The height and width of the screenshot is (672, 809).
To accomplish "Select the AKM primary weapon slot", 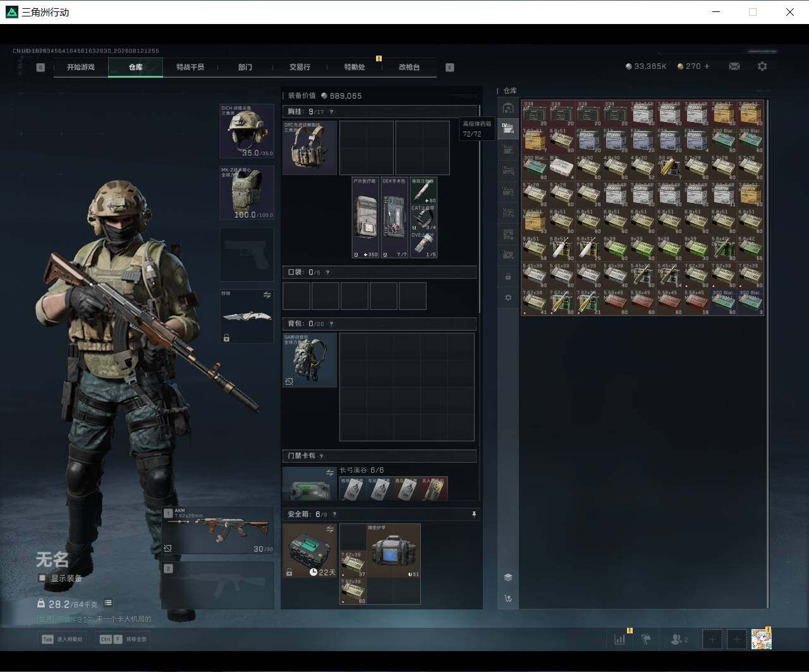I will pos(218,530).
